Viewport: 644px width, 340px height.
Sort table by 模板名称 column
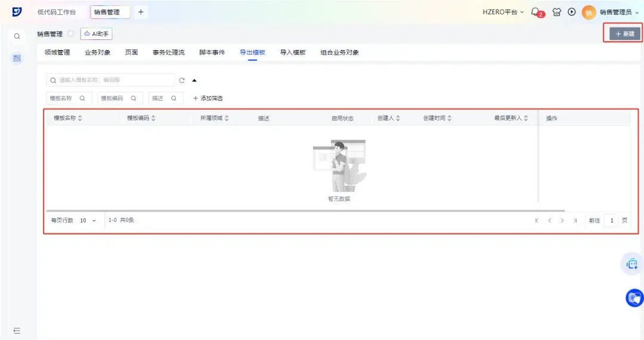coord(80,118)
